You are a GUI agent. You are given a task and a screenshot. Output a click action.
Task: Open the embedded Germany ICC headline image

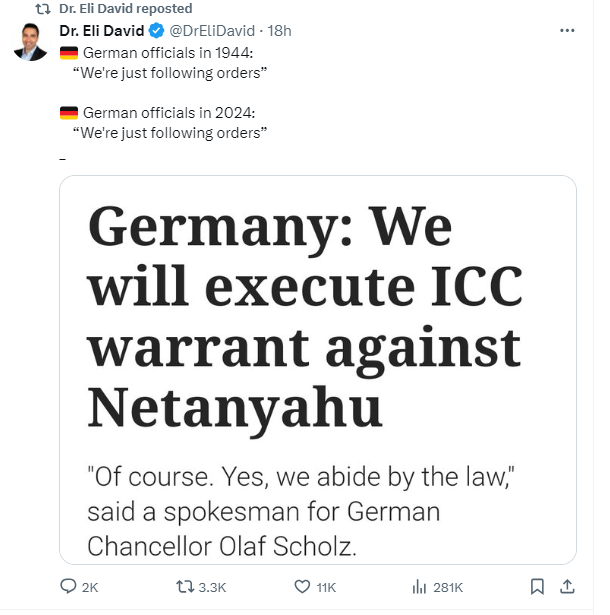click(x=318, y=370)
